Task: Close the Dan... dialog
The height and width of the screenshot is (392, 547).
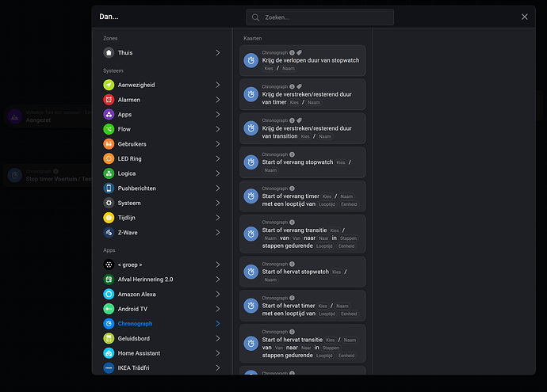Action: (x=524, y=17)
